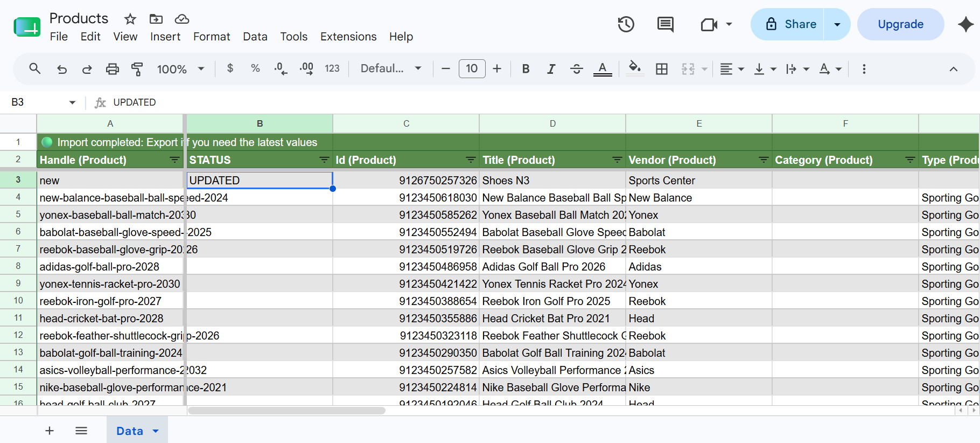
Task: Open more toolbar options three dots
Action: tap(864, 69)
